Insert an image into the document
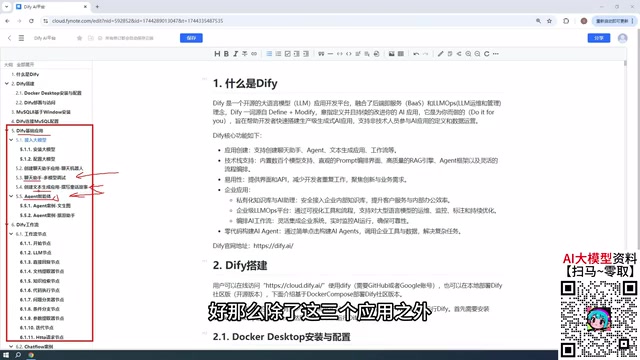 (x=391, y=54)
